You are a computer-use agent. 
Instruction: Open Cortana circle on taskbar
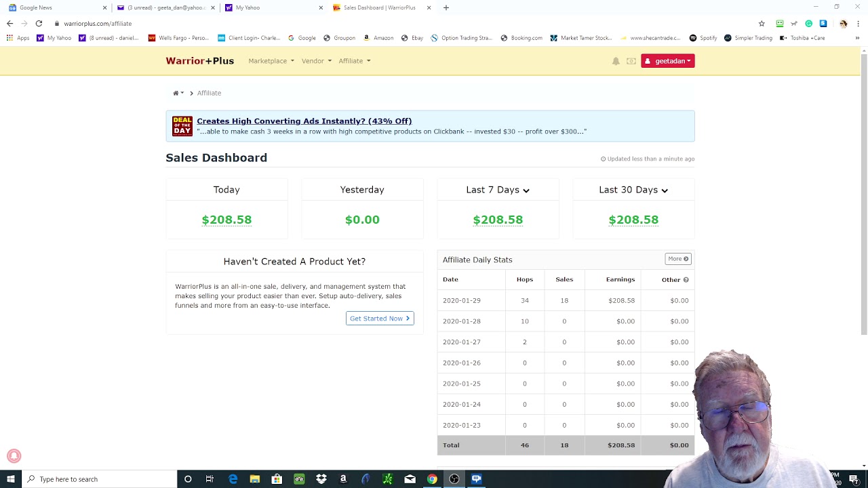(x=188, y=479)
